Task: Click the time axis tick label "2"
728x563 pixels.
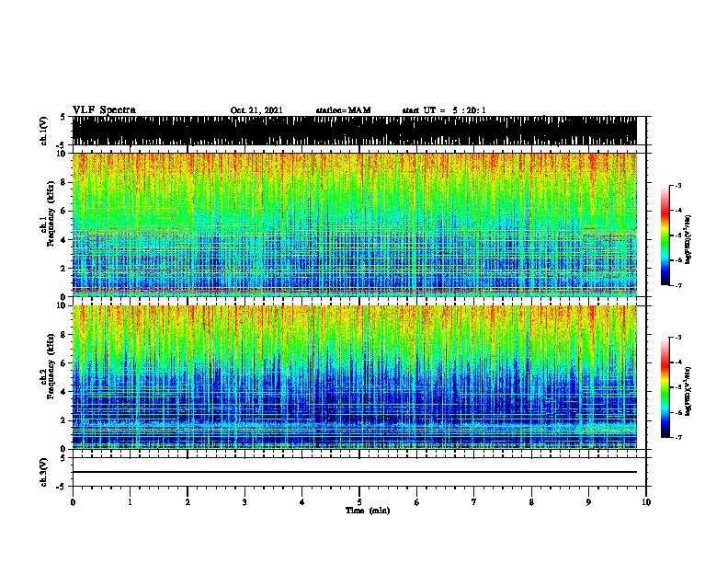Action: click(x=188, y=502)
